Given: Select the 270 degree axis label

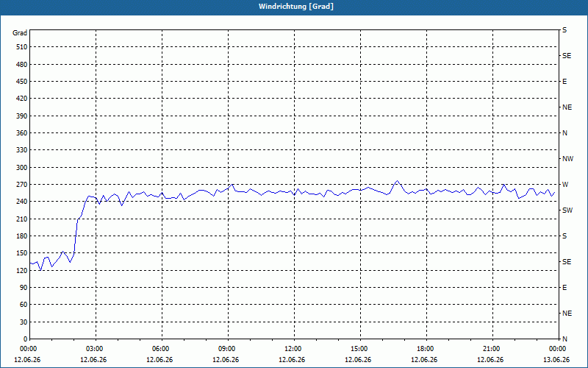Looking at the screenshot, I should click(22, 185).
